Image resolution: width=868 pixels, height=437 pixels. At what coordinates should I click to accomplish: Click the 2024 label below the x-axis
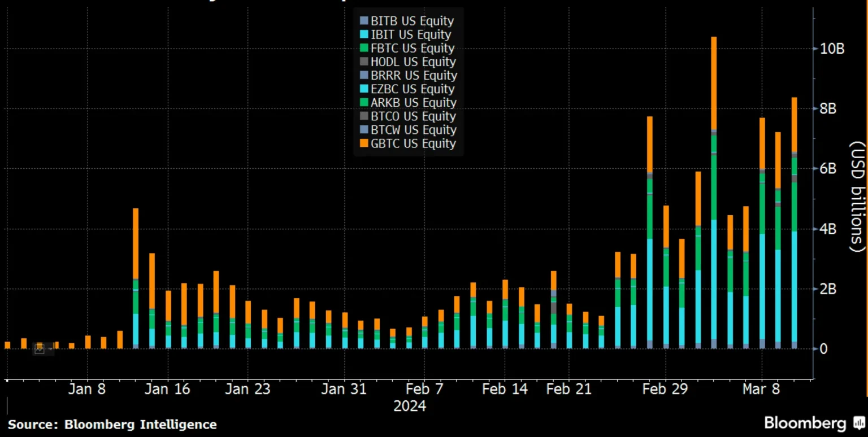click(409, 406)
